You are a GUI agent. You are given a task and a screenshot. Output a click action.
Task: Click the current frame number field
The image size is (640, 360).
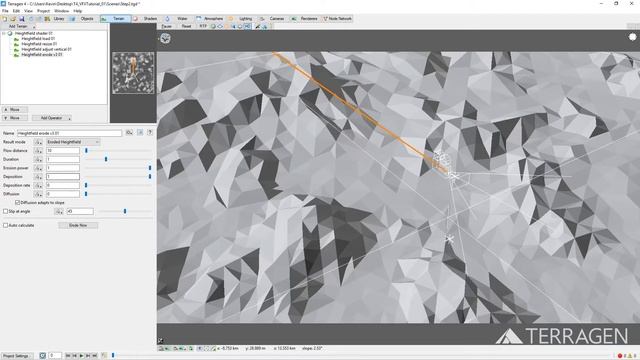55,356
